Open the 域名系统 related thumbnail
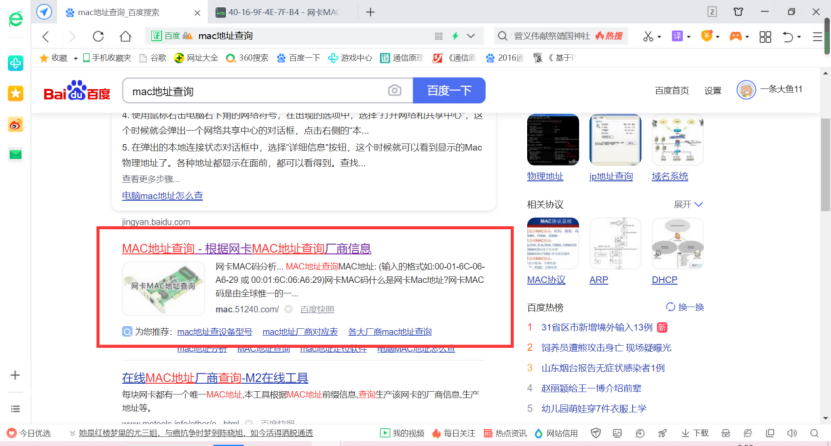Viewport: 831px width, 446px height. point(677,140)
